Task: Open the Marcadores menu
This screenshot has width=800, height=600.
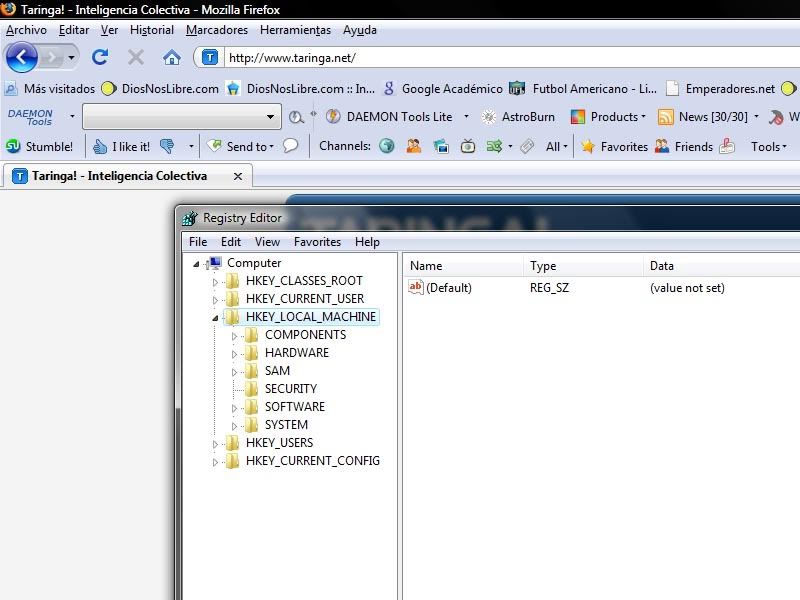Action: click(217, 30)
